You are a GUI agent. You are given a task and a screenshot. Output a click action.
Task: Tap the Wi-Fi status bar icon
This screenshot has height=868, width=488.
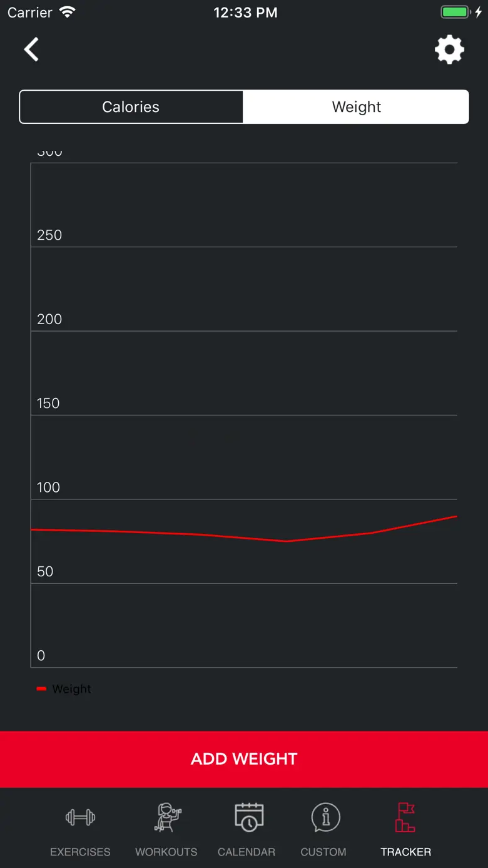[67, 12]
